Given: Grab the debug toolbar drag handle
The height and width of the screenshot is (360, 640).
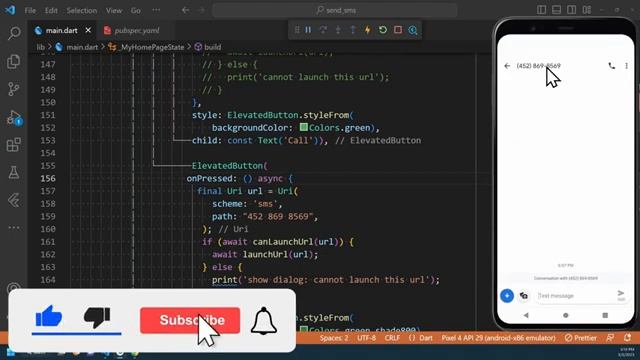Looking at the screenshot, I should click(x=297, y=30).
